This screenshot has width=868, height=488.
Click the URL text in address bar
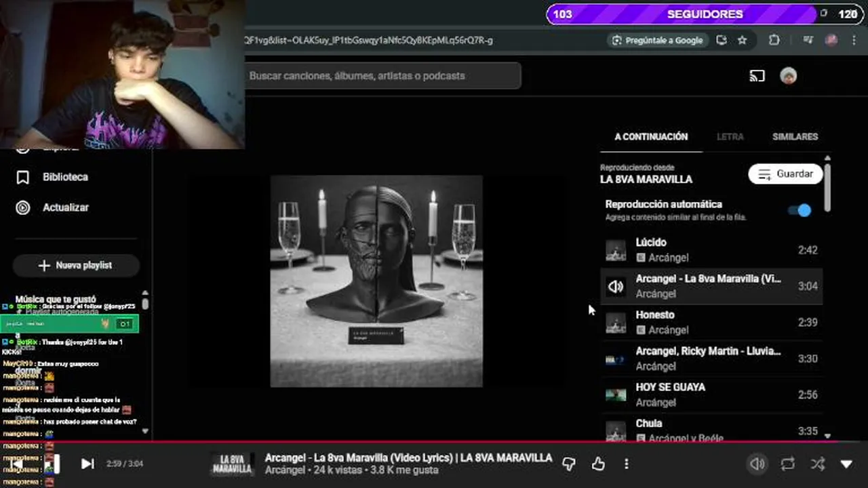click(x=368, y=40)
